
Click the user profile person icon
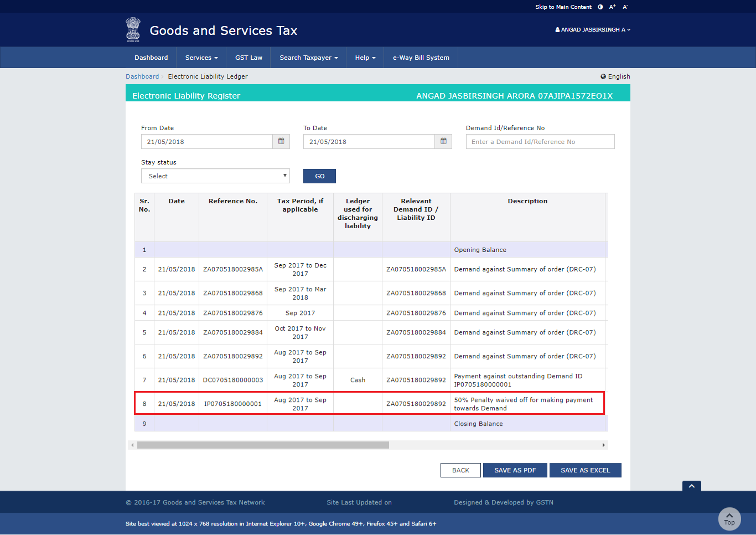point(557,30)
